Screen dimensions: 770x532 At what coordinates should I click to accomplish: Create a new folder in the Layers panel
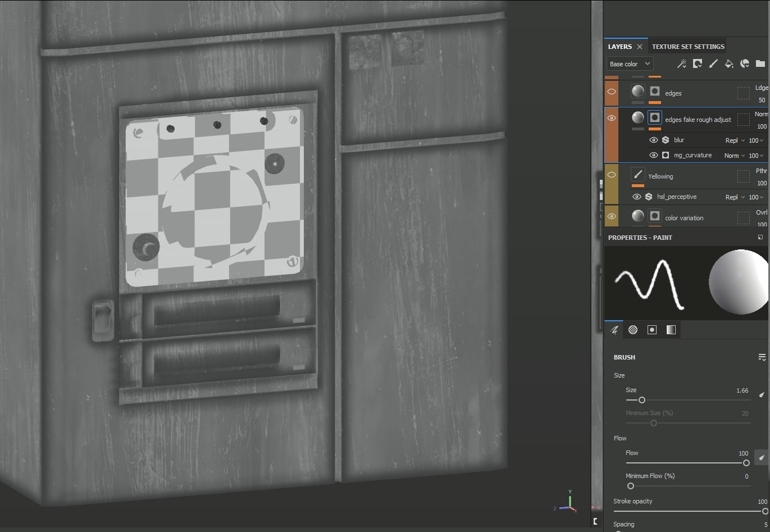tap(760, 64)
